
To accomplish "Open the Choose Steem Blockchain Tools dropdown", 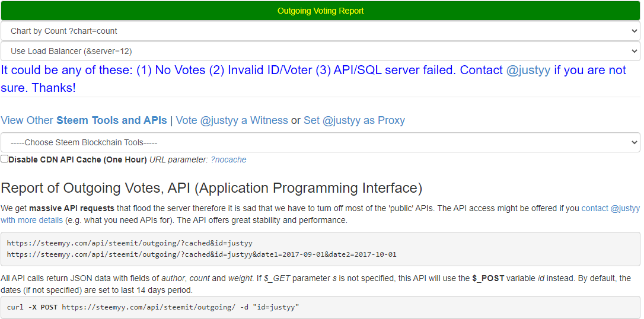I will click(x=320, y=142).
